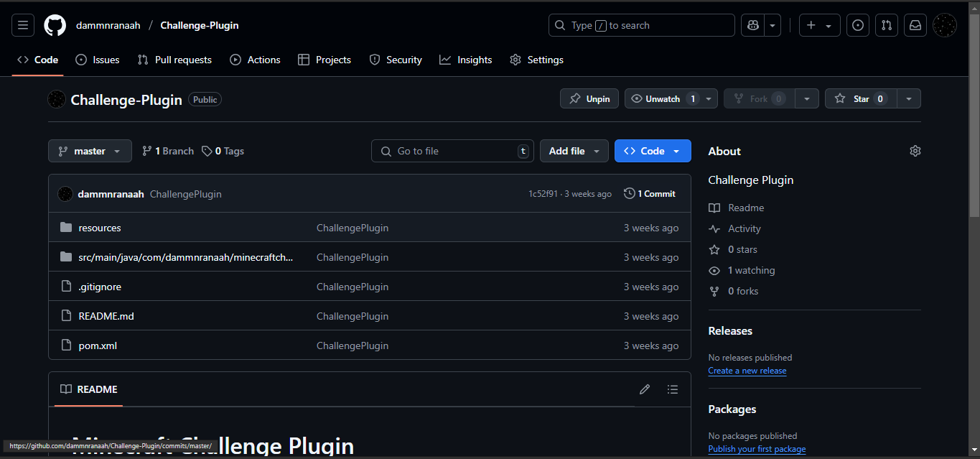Expand the Copilot dropdown arrow
The image size is (980, 459).
coord(773,25)
